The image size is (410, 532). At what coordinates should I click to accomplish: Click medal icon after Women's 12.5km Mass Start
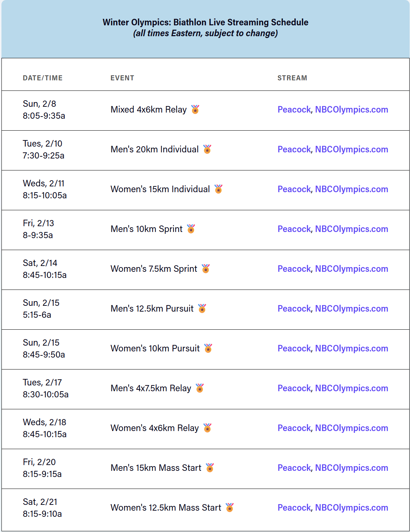230,507
